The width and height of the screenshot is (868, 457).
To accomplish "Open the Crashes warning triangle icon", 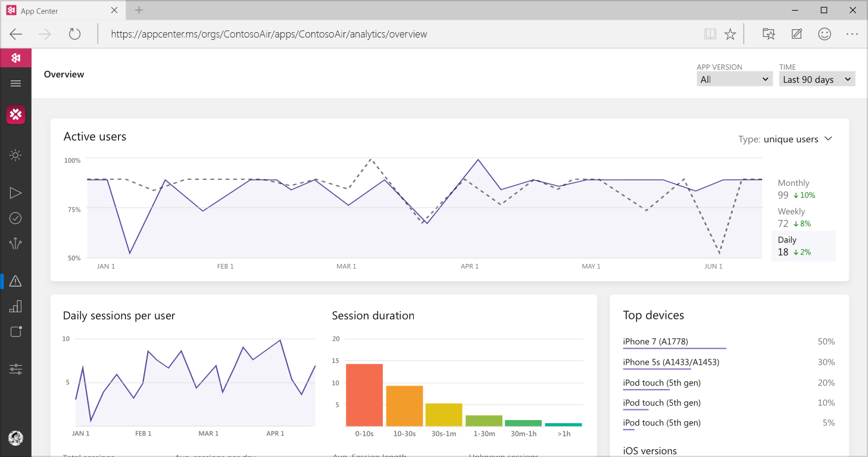I will tap(15, 281).
